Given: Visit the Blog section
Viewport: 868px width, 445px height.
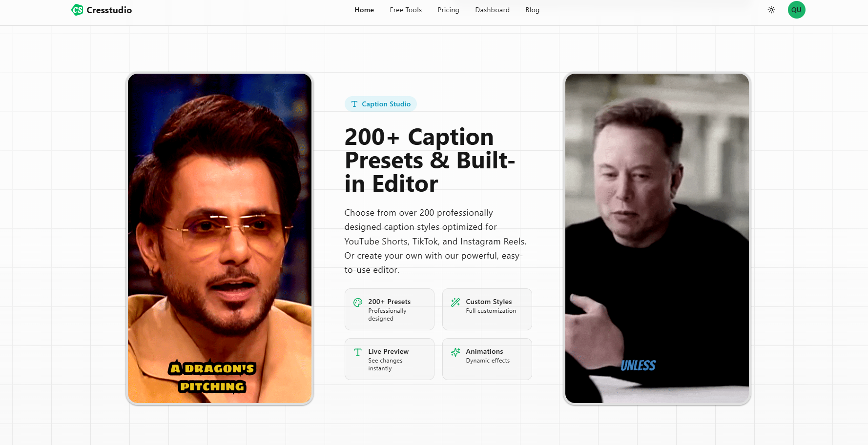Looking at the screenshot, I should pos(532,10).
